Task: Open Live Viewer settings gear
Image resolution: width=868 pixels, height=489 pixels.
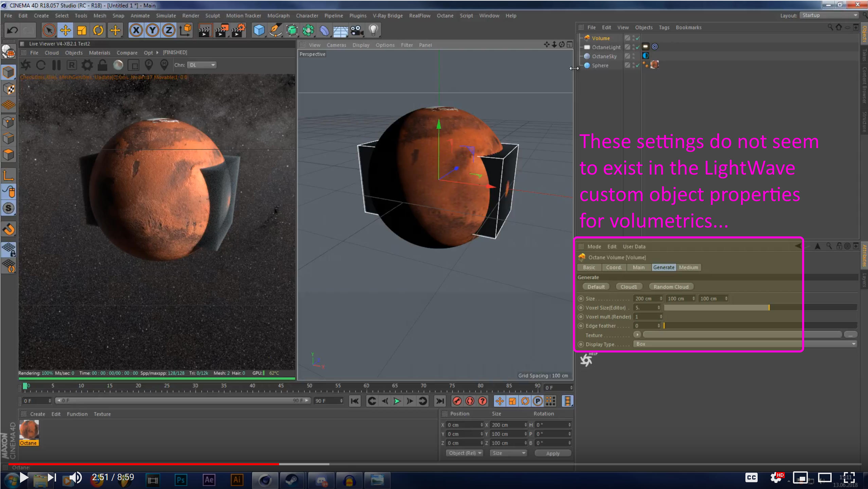Action: coord(87,65)
